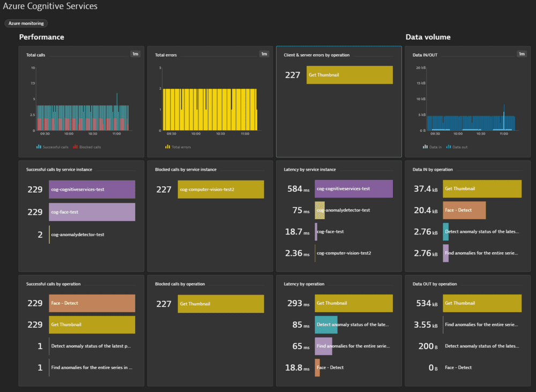Toggle the Successful calls series label

pos(56,147)
